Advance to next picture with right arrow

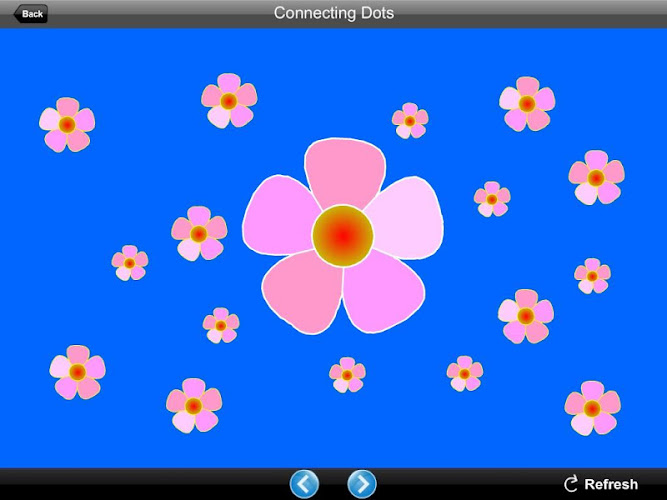pos(362,484)
